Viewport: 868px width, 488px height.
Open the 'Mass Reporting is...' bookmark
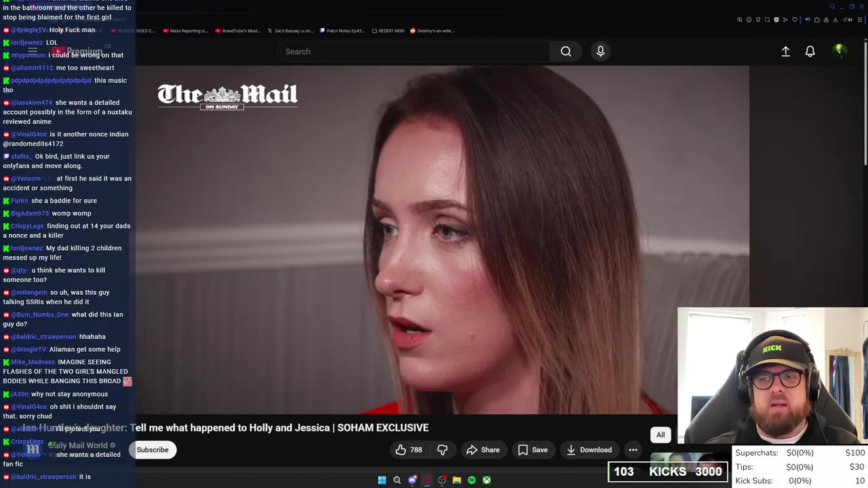pos(185,30)
